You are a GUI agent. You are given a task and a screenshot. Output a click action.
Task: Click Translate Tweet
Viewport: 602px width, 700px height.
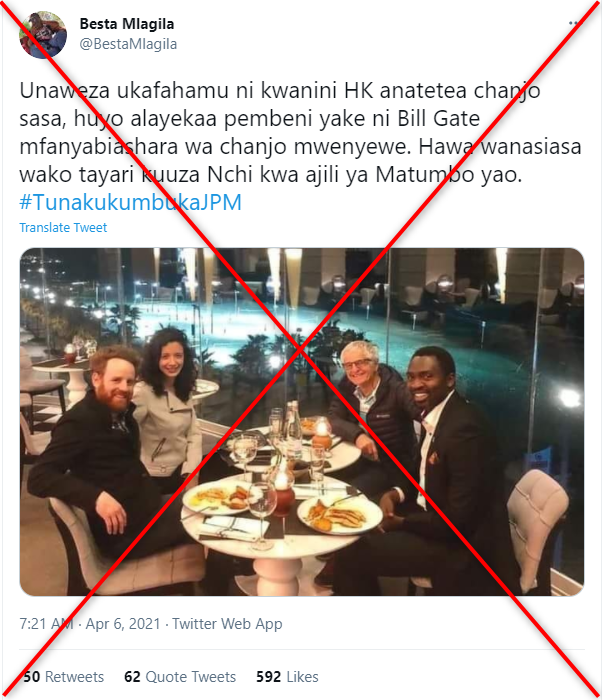pyautogui.click(x=63, y=228)
